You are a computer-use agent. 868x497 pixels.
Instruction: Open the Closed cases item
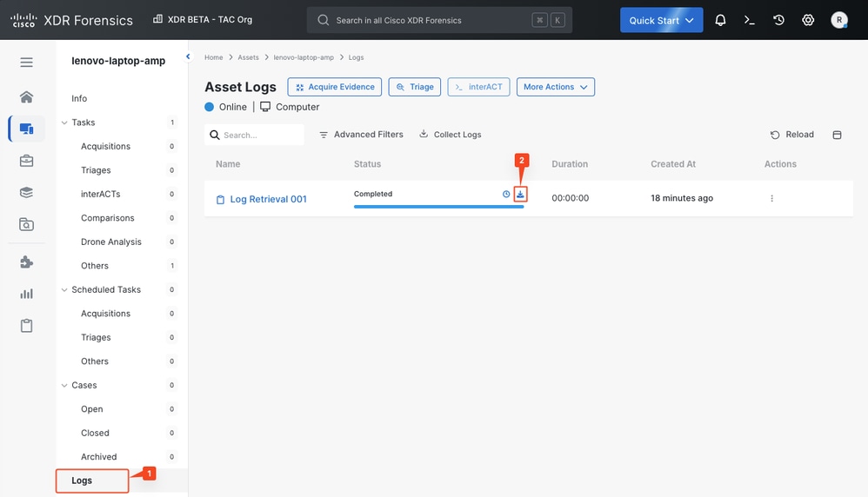tap(95, 433)
